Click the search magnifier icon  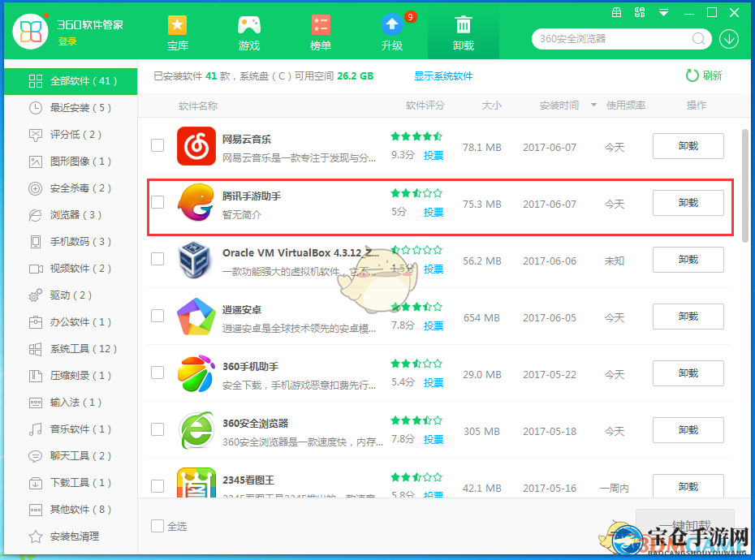point(698,39)
